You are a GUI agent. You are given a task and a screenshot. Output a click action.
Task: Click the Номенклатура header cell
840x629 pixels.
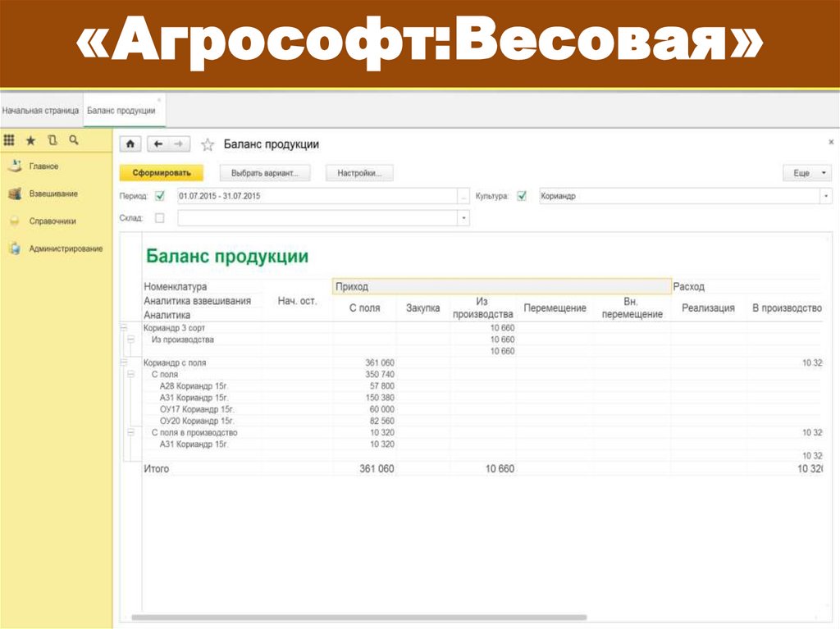(176, 287)
